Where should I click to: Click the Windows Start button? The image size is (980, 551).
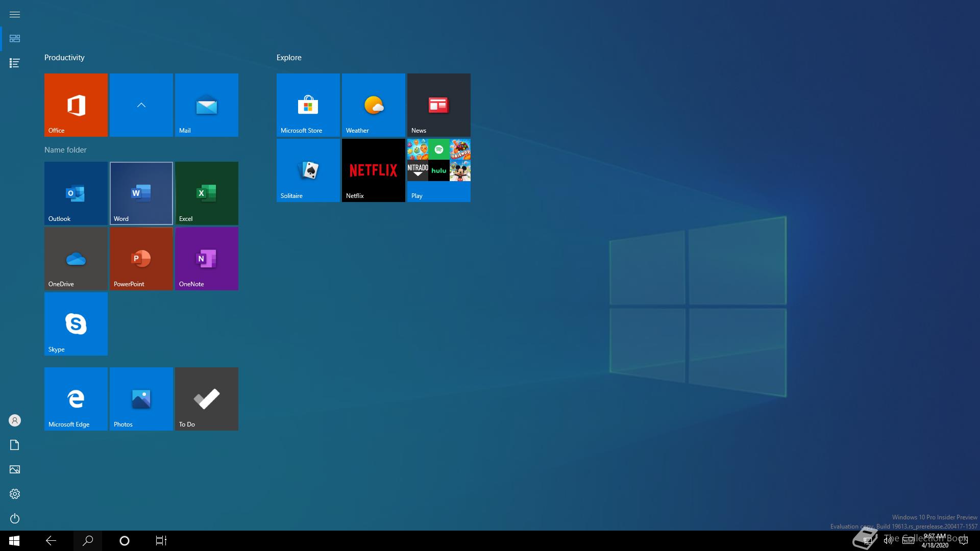coord(14,541)
